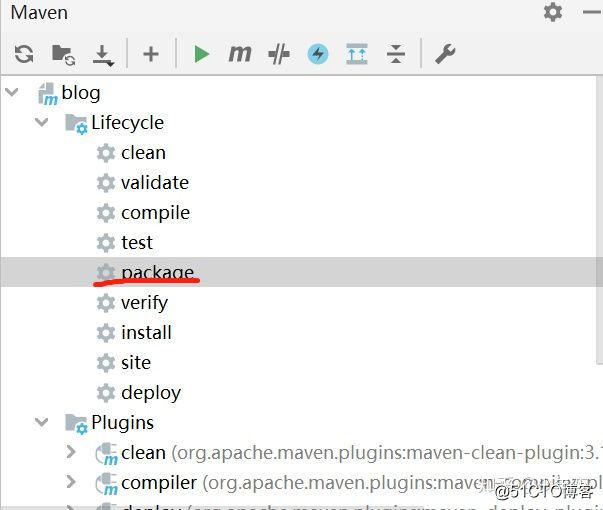This screenshot has width=603, height=510.
Task: Select the compile gear icon
Action: coord(106,213)
